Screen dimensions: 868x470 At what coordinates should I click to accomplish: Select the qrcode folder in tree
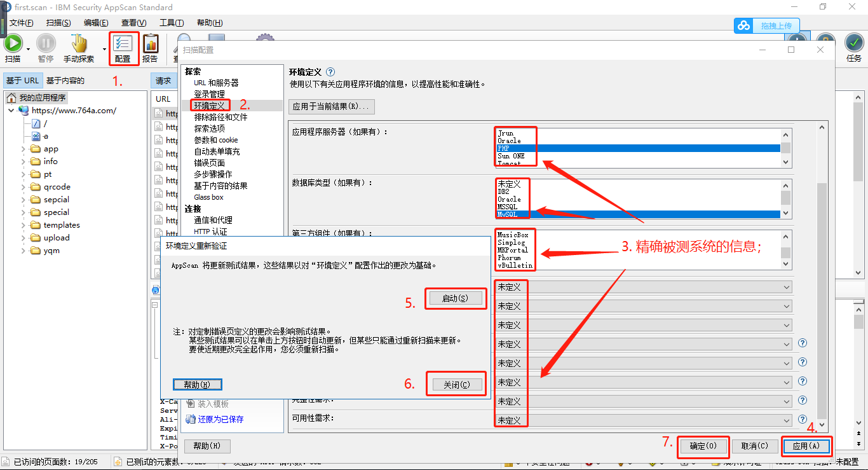[x=51, y=187]
